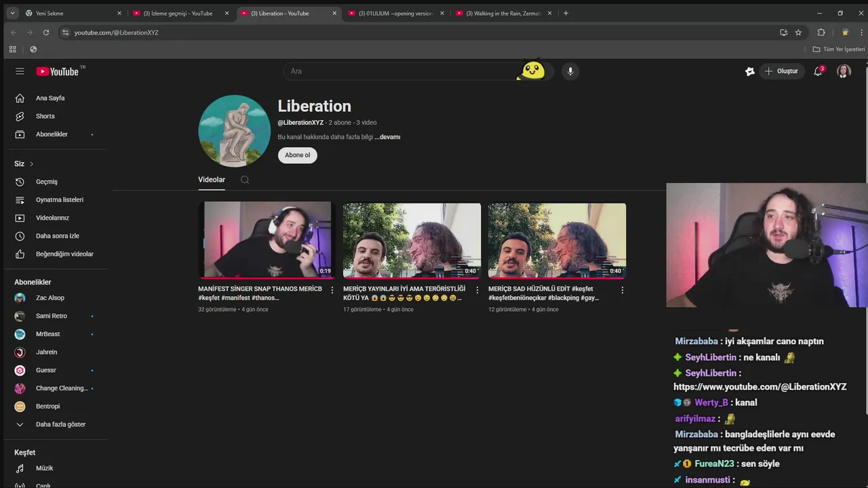Open the install app icon in address bar
Screen dimensions: 868x488
783,33
